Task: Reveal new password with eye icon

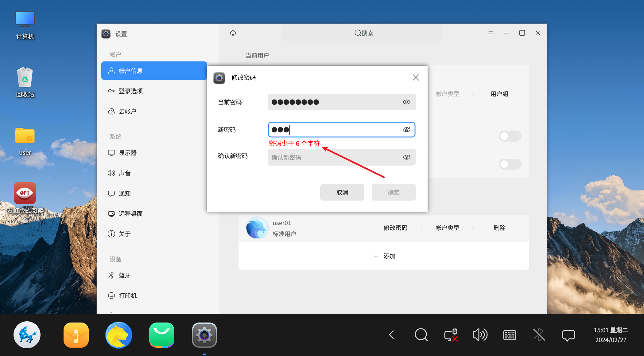Action: [406, 130]
